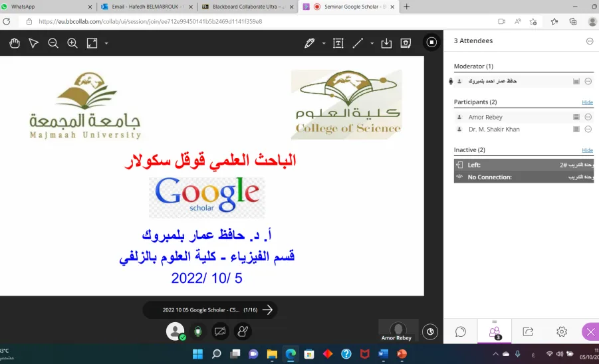Viewport: 599px width, 364px height.
Task: Open moderator attendee controls menu
Action: pos(588,81)
